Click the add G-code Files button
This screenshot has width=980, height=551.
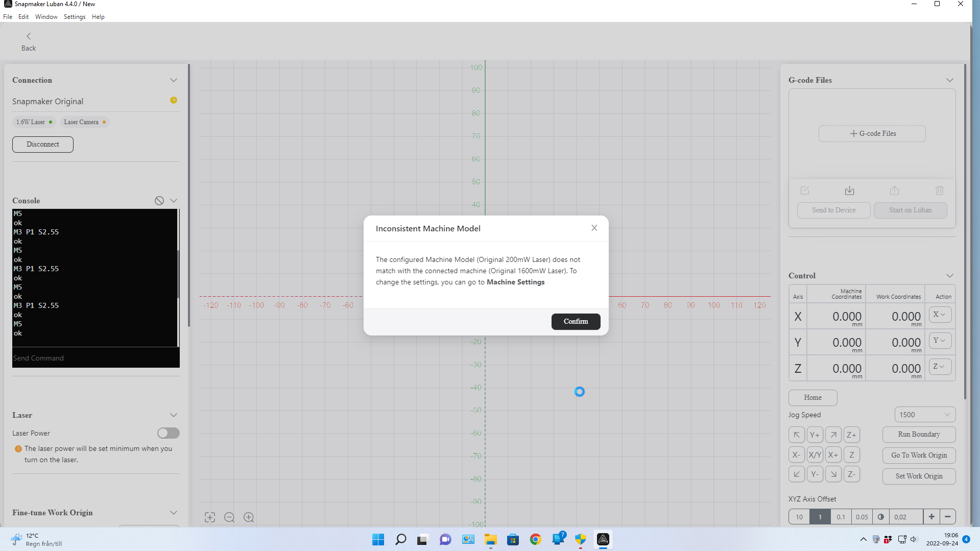[872, 134]
